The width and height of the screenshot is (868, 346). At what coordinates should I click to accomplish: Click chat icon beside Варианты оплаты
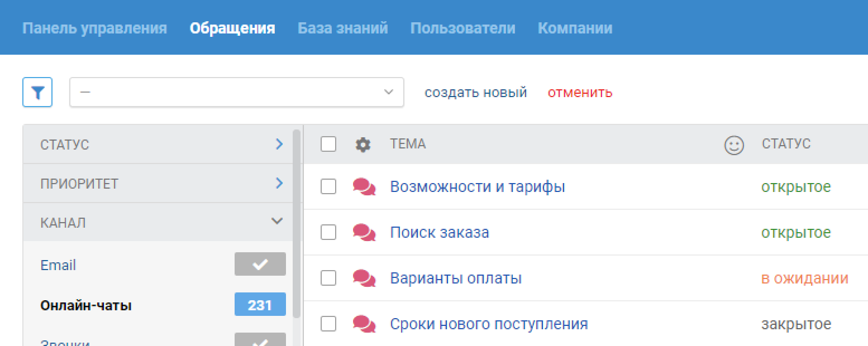364,278
